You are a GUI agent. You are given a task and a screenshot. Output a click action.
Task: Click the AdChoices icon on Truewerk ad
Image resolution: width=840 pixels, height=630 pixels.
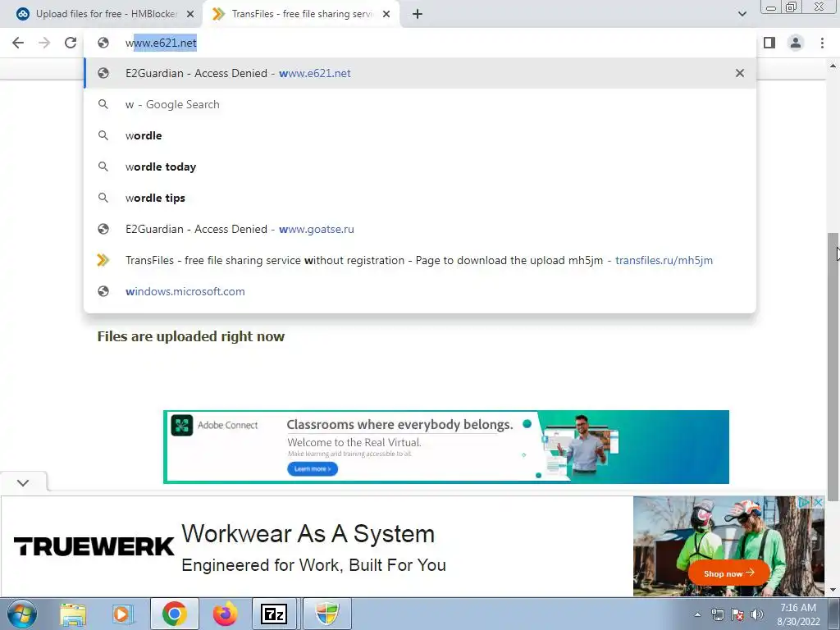804,503
